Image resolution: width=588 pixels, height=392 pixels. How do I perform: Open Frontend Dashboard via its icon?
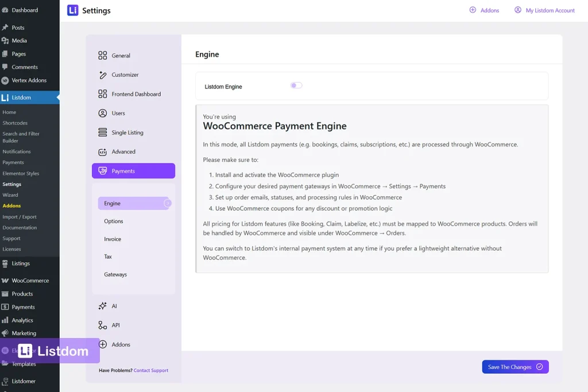tap(102, 94)
